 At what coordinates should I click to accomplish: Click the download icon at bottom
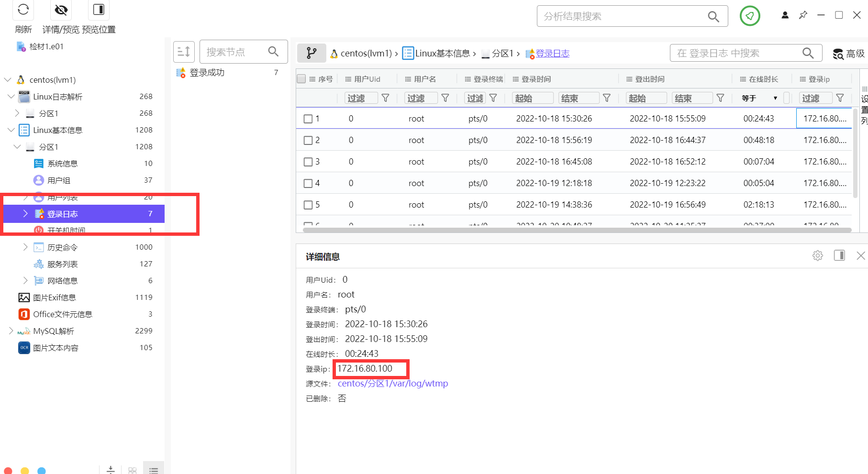pos(111,470)
